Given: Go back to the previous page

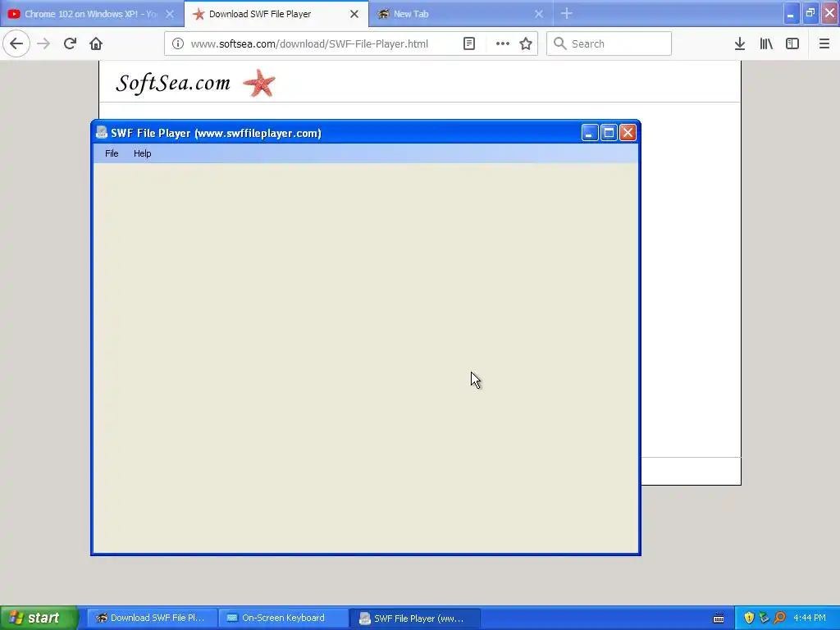Looking at the screenshot, I should (x=16, y=43).
